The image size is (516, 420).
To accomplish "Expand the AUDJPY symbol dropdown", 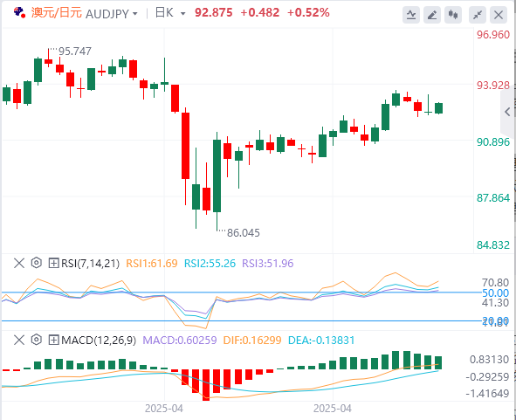I will click(x=135, y=14).
